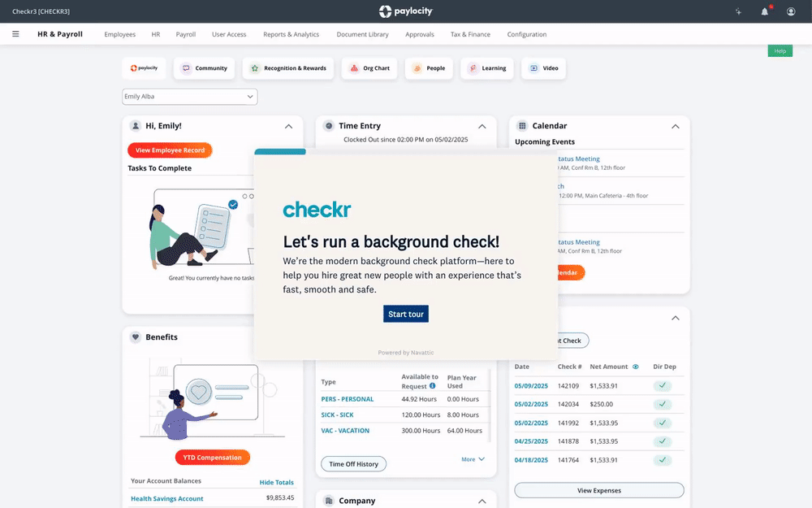Open the hamburger navigation menu
The width and height of the screenshot is (812, 508).
[x=15, y=34]
